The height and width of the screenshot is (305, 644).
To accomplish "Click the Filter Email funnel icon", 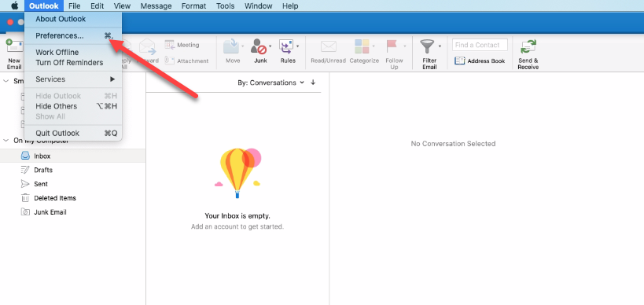I will tap(427, 46).
